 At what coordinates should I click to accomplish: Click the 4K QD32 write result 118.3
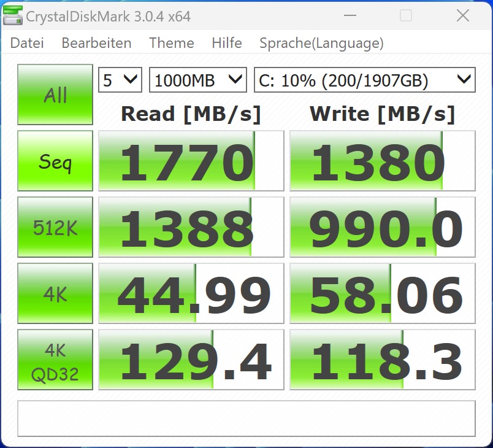383,360
